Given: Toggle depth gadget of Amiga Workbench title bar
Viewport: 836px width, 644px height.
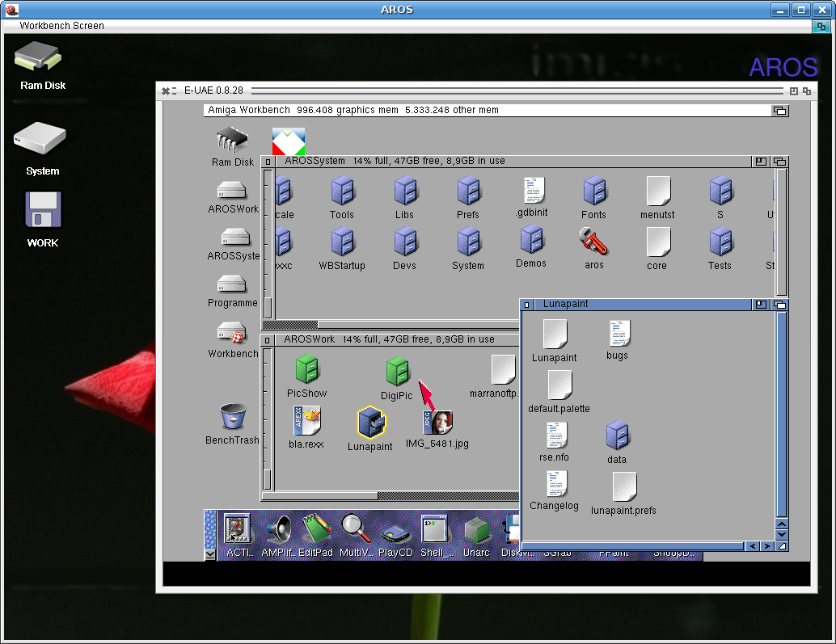Looking at the screenshot, I should tap(779, 111).
